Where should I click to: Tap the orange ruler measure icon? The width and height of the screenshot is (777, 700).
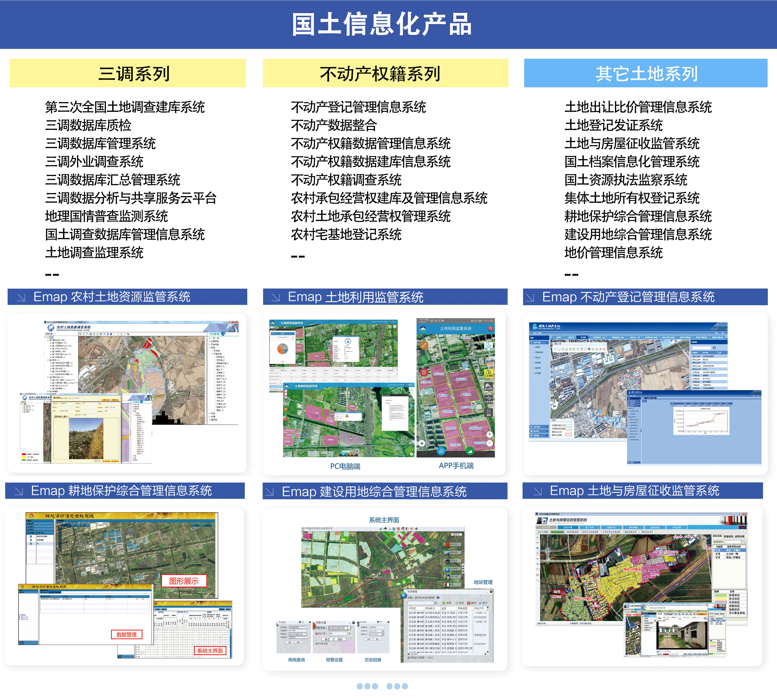coord(424,345)
